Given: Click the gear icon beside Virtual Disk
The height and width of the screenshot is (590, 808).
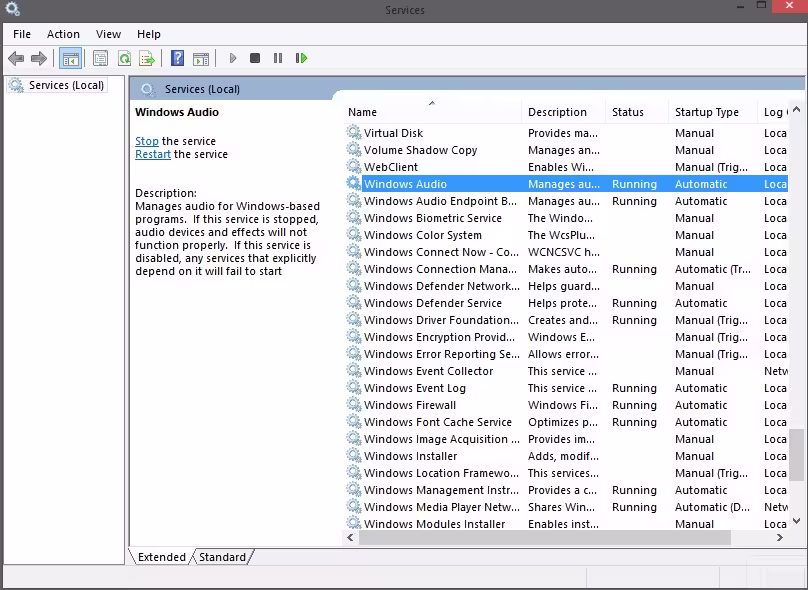Looking at the screenshot, I should [354, 132].
